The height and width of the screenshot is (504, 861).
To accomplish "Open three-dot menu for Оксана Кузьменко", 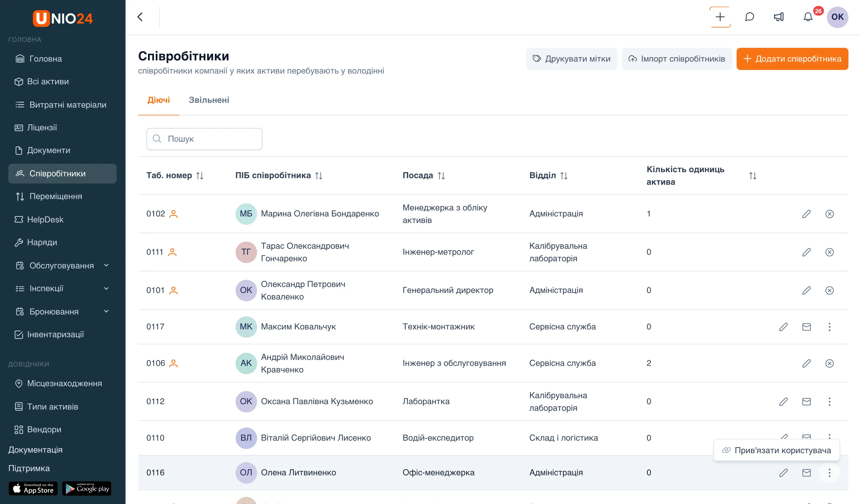I will click(830, 401).
